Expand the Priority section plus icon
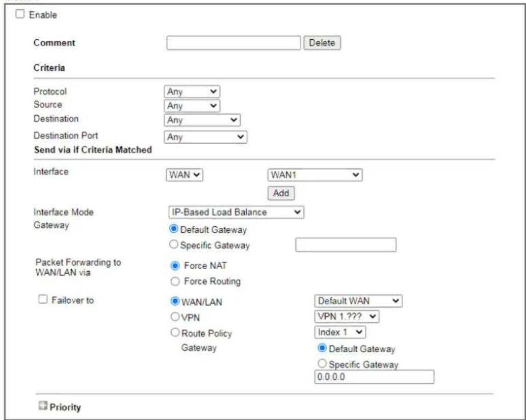The image size is (526, 420). [43, 406]
